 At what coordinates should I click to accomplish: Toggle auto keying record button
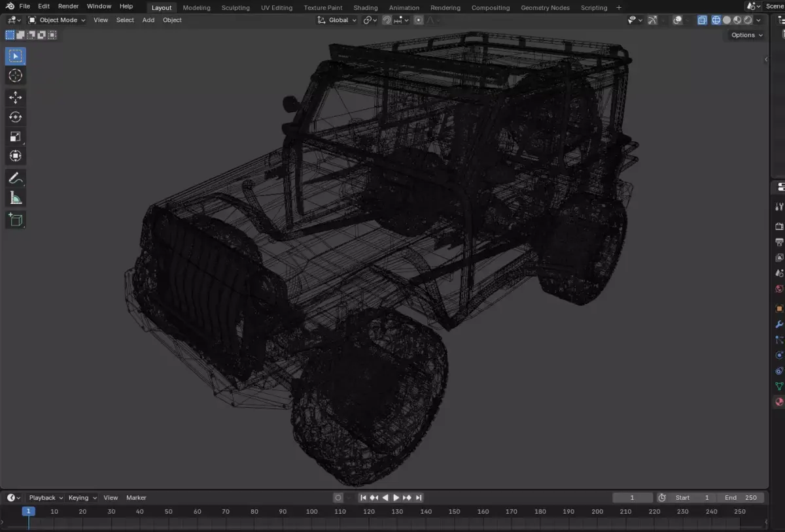pyautogui.click(x=338, y=498)
